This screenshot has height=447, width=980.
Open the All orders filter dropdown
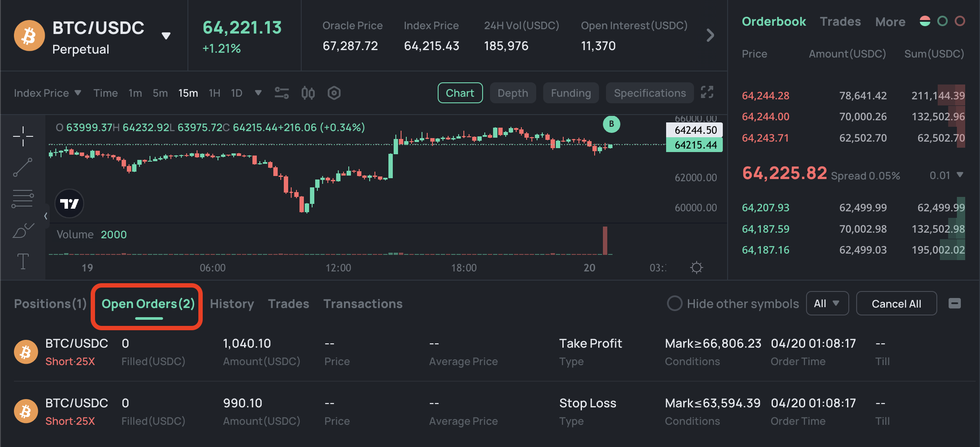(x=827, y=303)
